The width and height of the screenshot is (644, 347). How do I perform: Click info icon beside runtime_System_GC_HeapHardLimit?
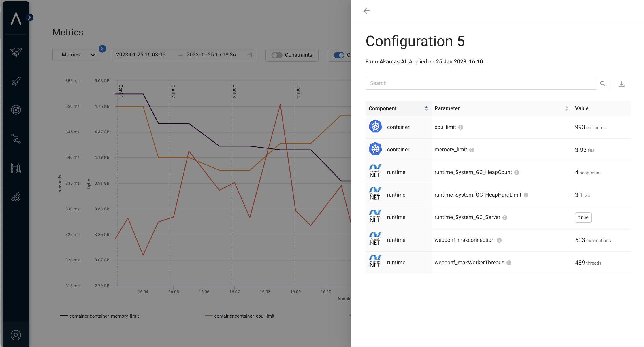526,195
